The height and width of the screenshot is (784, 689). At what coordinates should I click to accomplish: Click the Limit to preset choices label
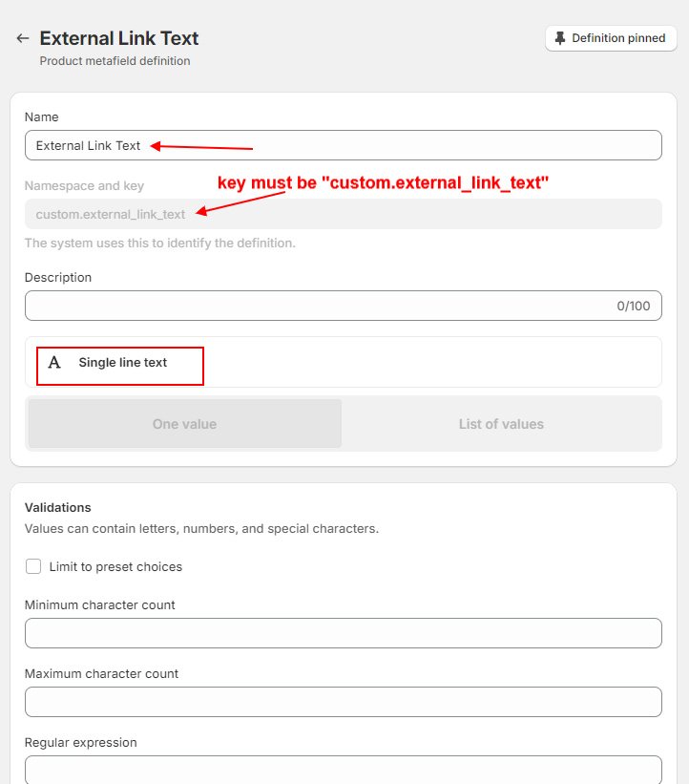point(115,566)
